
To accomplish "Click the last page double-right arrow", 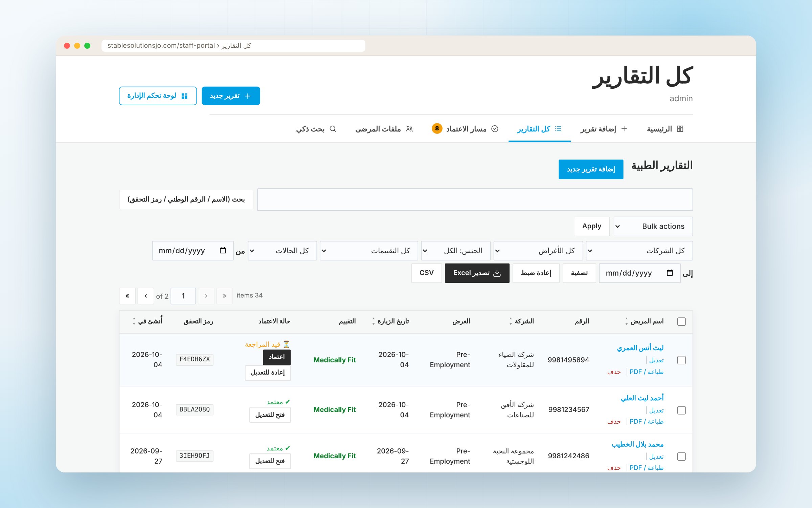I will tap(224, 296).
